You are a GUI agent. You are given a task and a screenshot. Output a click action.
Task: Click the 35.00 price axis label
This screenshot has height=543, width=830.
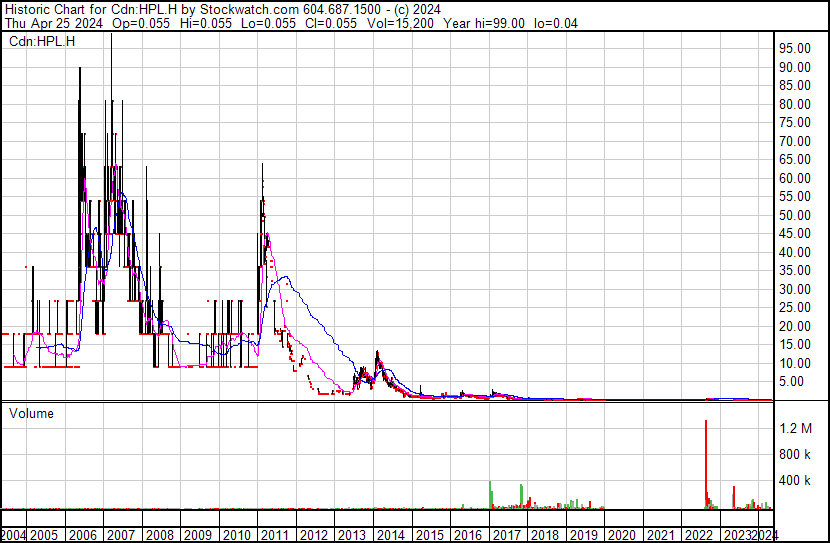point(795,270)
